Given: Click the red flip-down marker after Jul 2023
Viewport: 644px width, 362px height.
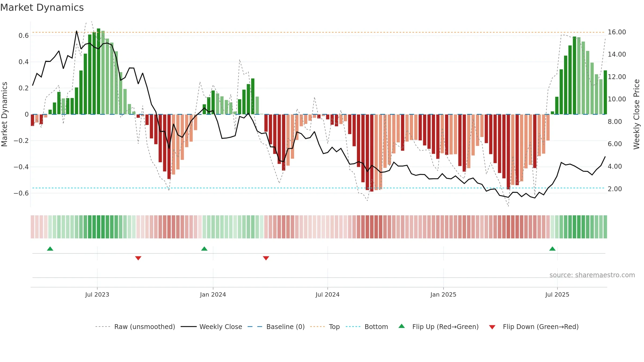Looking at the screenshot, I should tap(138, 258).
